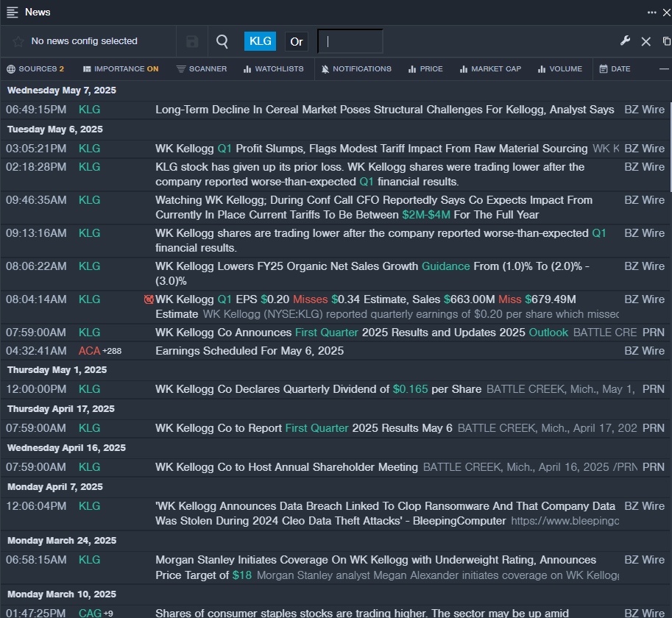This screenshot has height=618, width=672.
Task: Open the Data Breach Clop Ransomware headline
Action: coord(385,514)
